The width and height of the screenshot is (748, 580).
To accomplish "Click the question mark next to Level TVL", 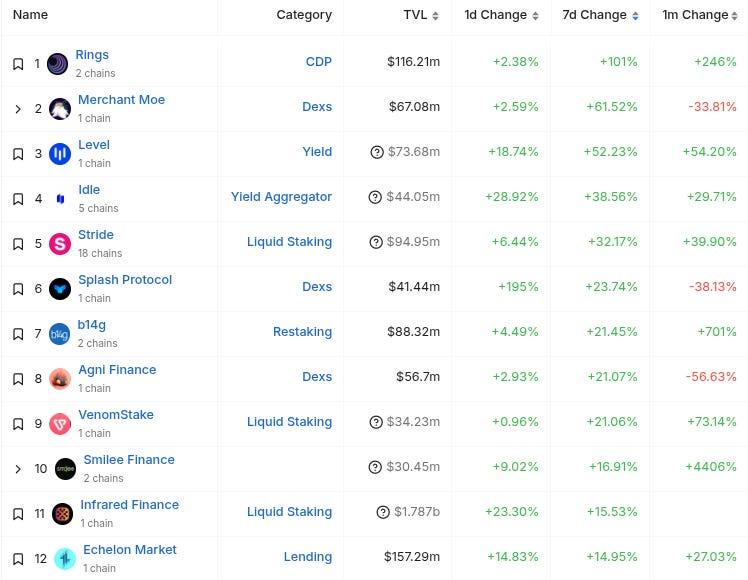I will (x=377, y=152).
